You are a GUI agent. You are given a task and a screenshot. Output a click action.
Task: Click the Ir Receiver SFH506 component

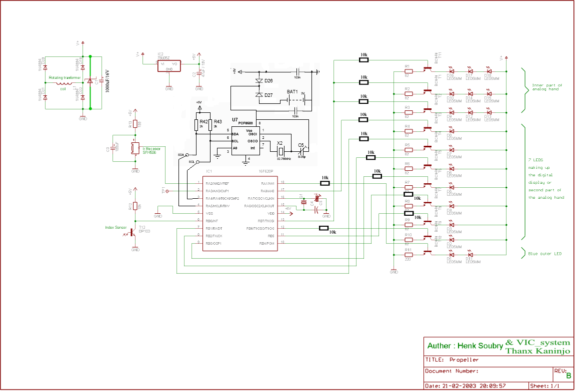(x=135, y=148)
